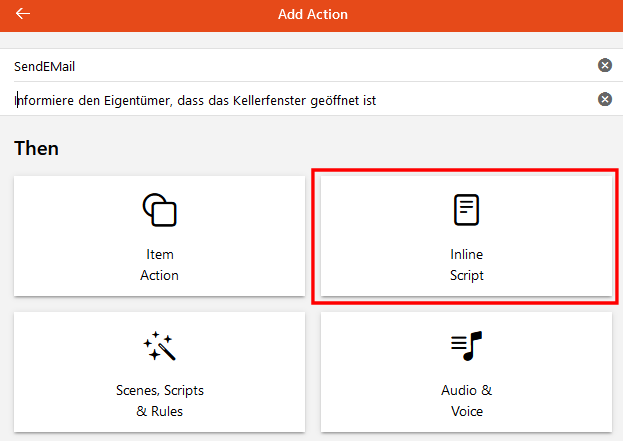Click the "& Rules" text line

159,411
